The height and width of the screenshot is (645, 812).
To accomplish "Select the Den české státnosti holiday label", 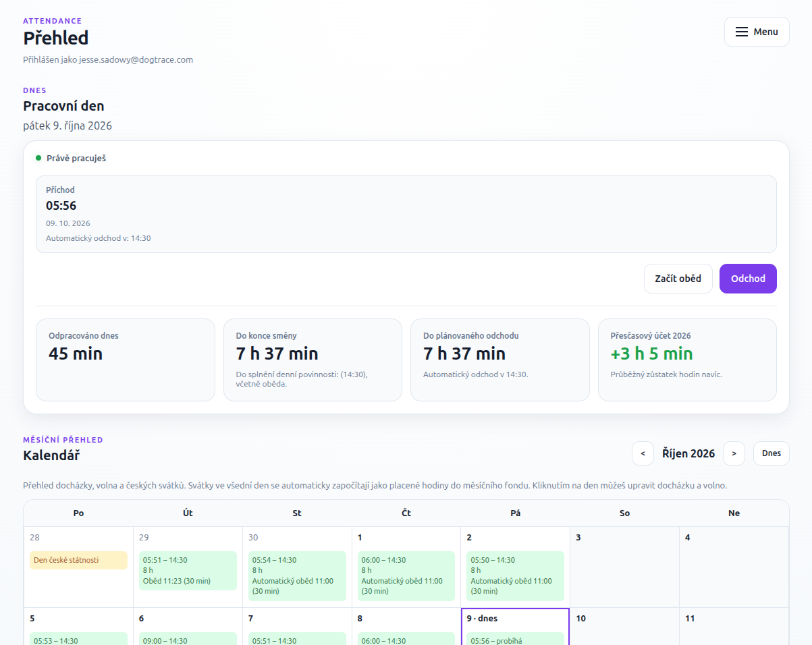I will [x=78, y=560].
